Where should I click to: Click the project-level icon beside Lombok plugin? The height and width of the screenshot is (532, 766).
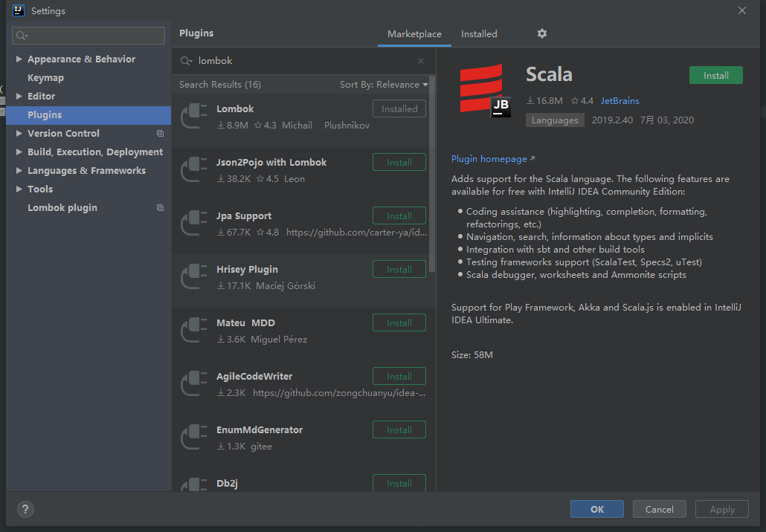[x=160, y=207]
